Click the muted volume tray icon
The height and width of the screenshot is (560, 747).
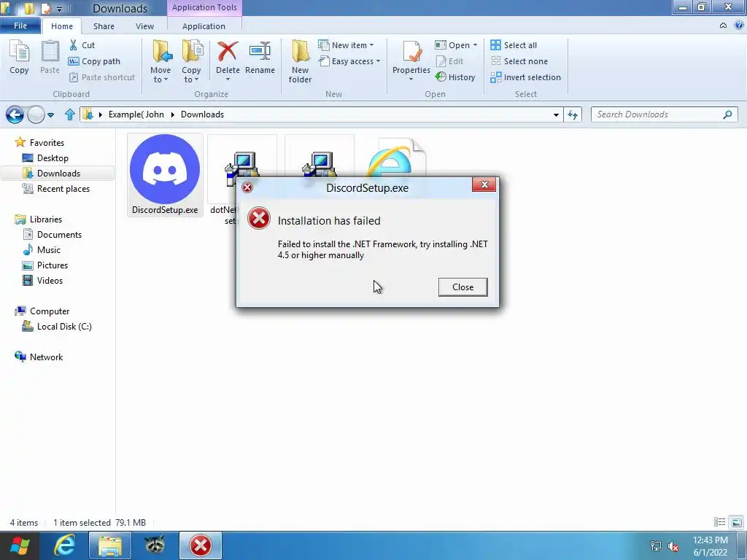(673, 546)
